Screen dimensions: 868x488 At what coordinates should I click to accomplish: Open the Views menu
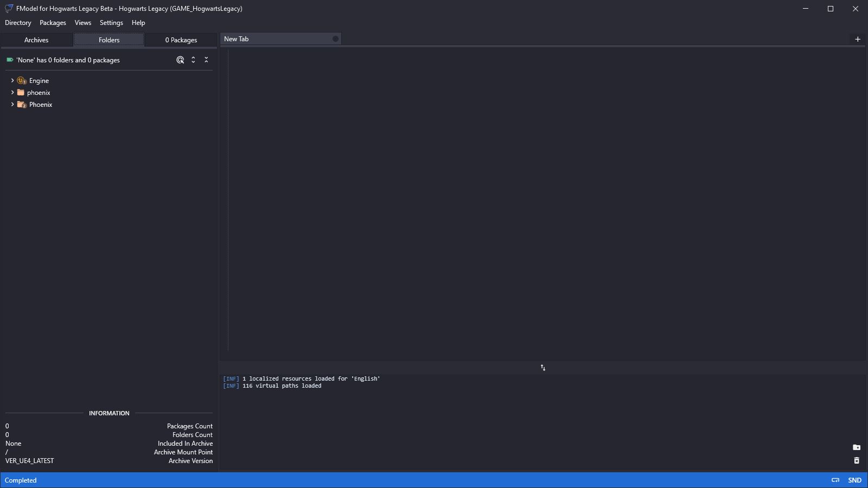pos(83,23)
